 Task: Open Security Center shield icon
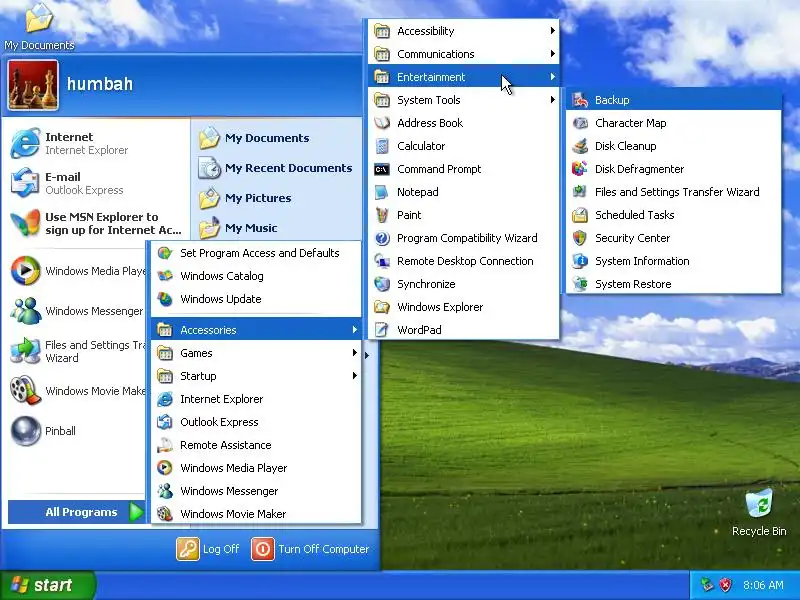coord(580,238)
